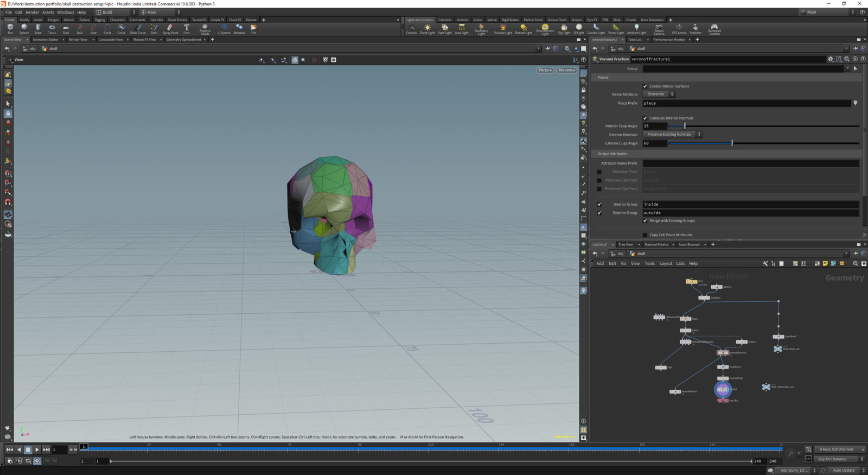The image size is (868, 475).
Task: Open the Render menu
Action: tap(32, 12)
